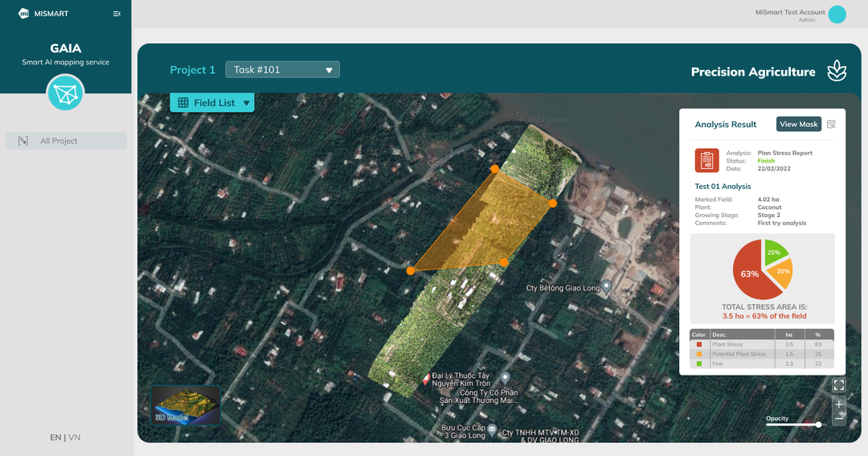Click the GAIA round mapping logo
868x456 pixels.
coord(65,93)
